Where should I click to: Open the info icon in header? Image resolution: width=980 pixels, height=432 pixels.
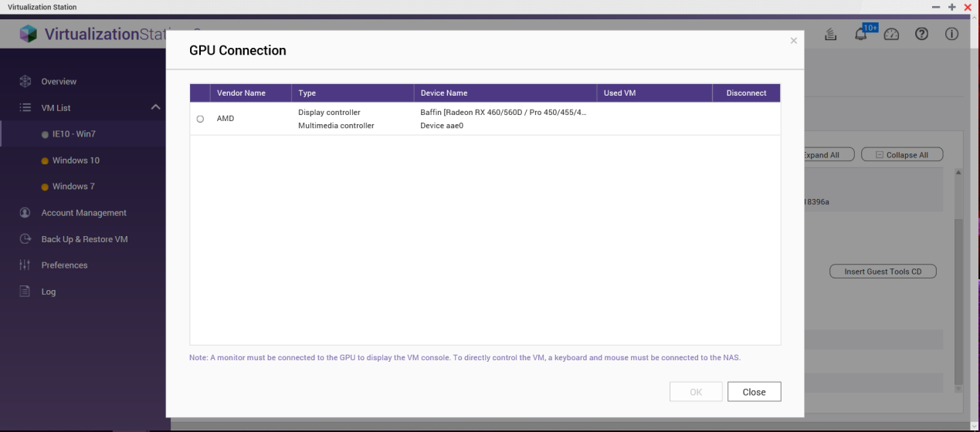(951, 35)
